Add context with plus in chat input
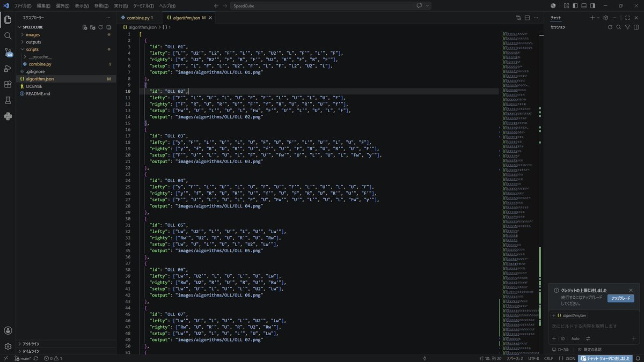644x362 pixels. (554, 338)
